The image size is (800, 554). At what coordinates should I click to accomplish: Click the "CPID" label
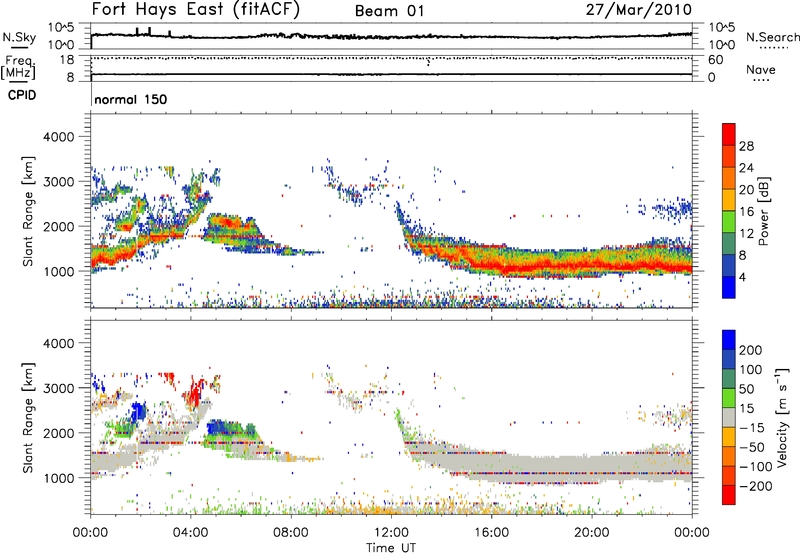[22, 95]
